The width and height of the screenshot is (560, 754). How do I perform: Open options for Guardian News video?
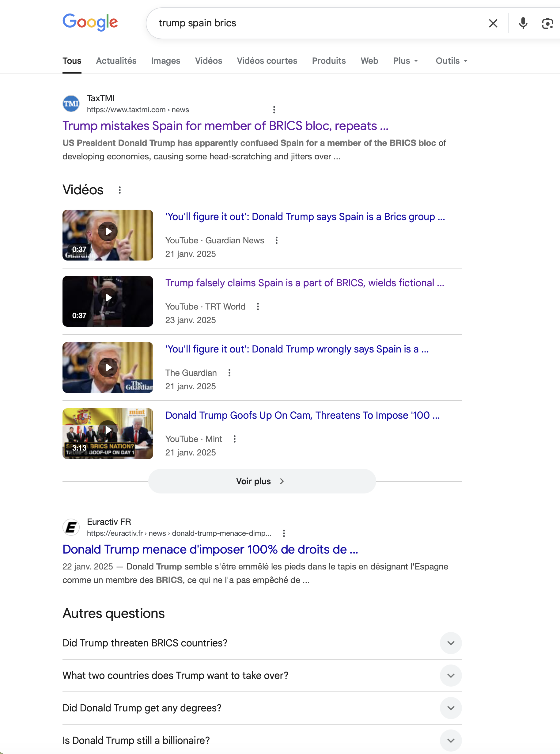(277, 241)
